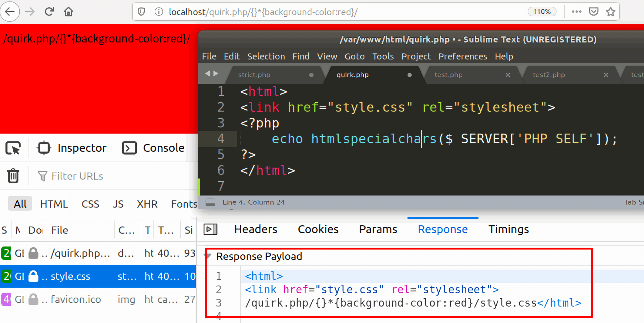Open the Cookies tab

[x=318, y=229]
